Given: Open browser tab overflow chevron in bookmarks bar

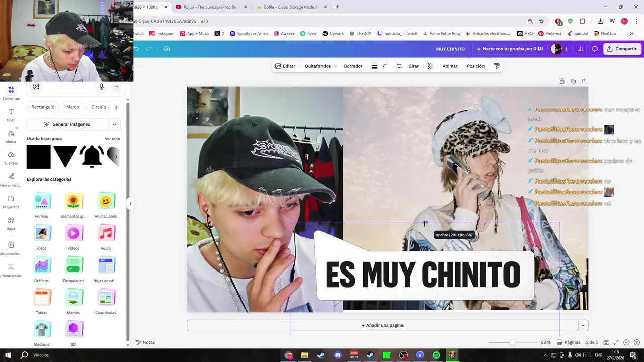Looking at the screenshot, I should (632, 34).
